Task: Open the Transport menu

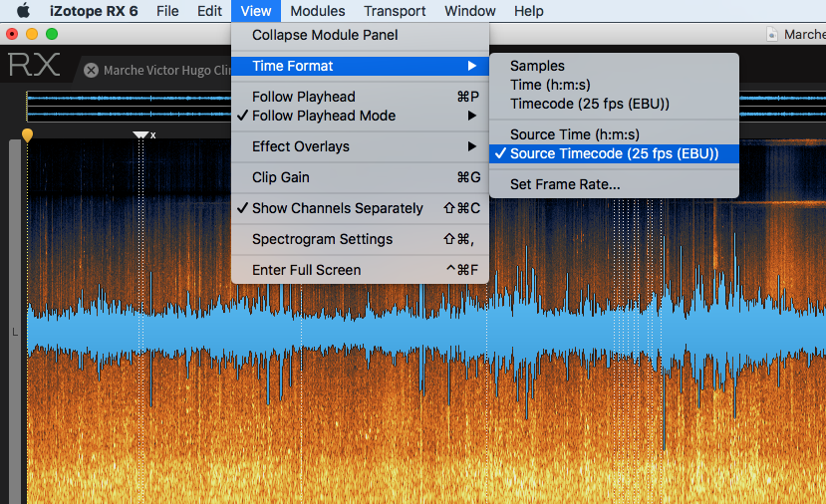Action: click(x=395, y=11)
